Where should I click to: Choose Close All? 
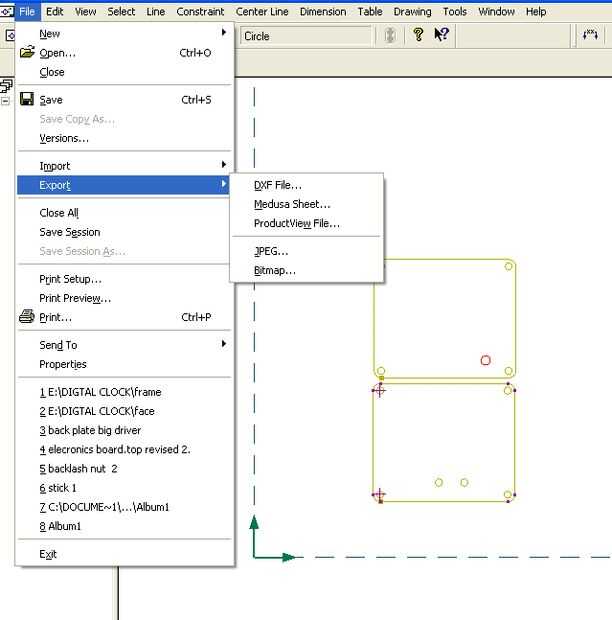pos(123,213)
